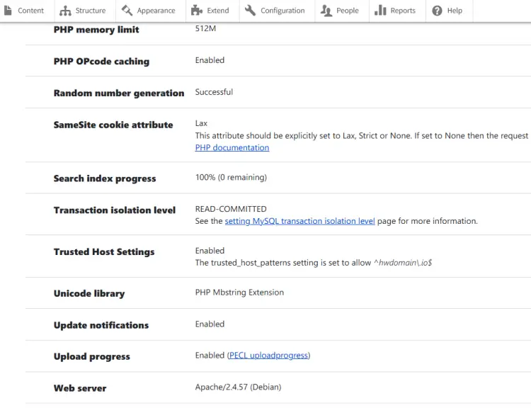Click the Structure hierarchy icon
Screen dimensions: 531x420
click(65, 11)
